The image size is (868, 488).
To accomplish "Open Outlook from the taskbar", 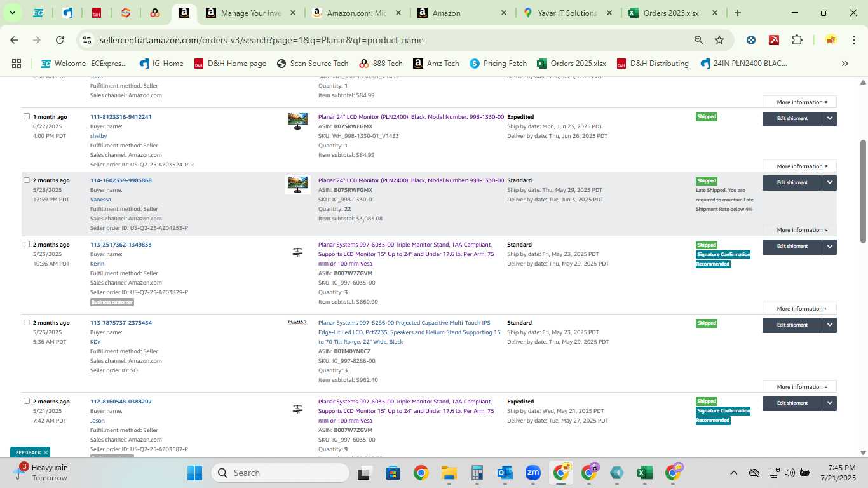I will click(x=505, y=473).
